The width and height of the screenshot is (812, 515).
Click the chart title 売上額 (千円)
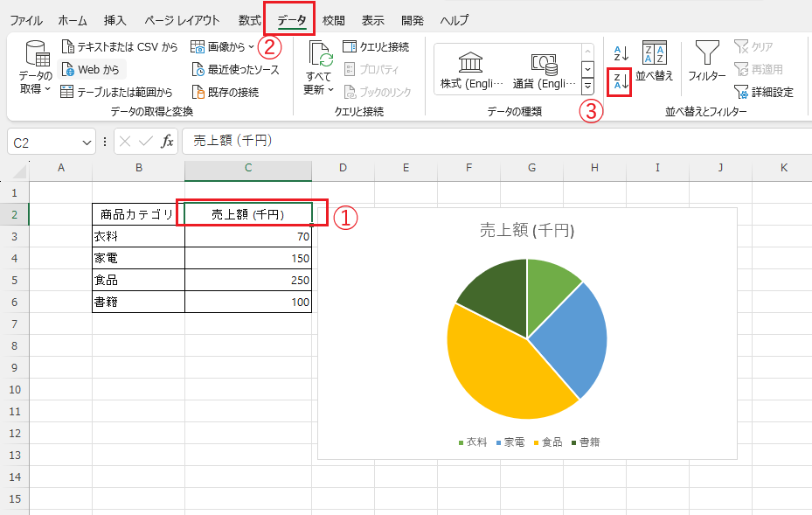click(527, 230)
